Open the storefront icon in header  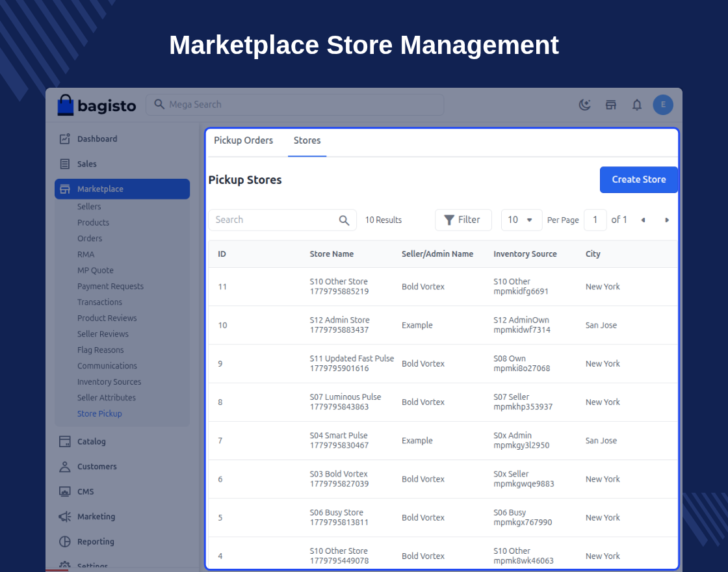click(610, 105)
